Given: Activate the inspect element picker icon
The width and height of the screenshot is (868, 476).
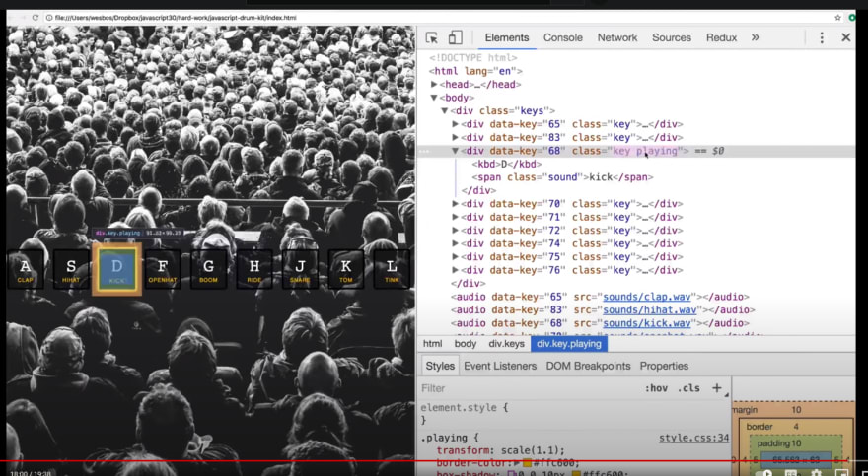Looking at the screenshot, I should 432,37.
